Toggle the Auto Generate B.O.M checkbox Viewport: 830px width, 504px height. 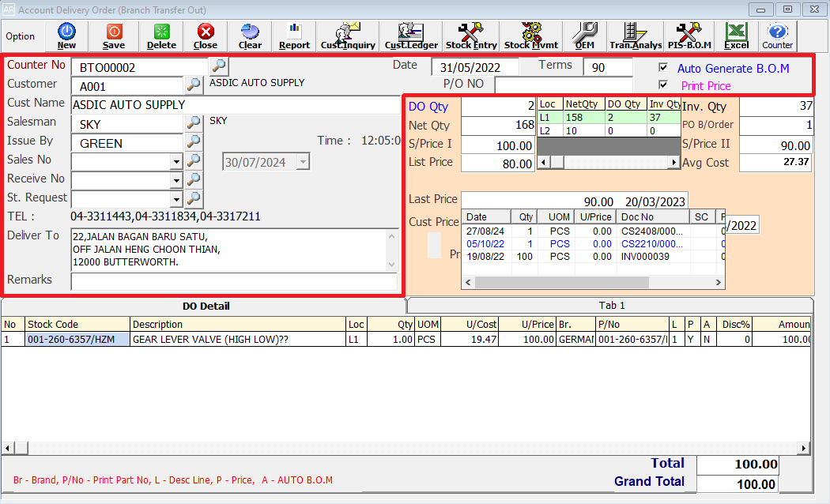tap(662, 67)
